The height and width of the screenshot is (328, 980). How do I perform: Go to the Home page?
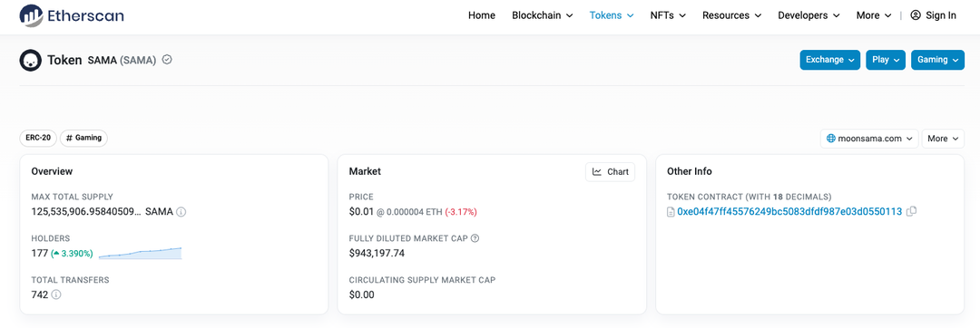tap(482, 15)
